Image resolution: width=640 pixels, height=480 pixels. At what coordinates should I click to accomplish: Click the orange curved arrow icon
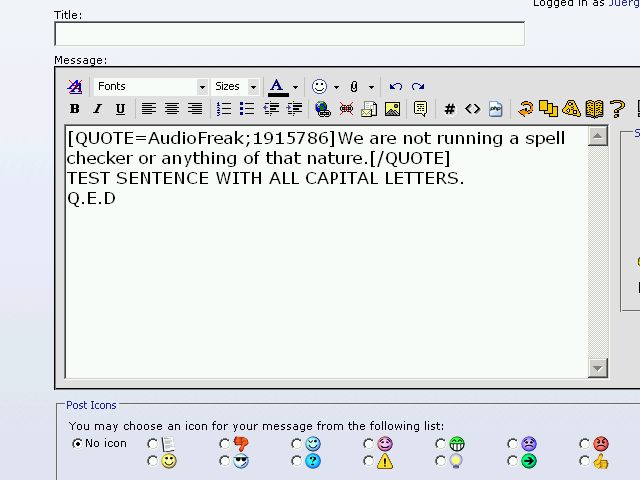click(525, 109)
